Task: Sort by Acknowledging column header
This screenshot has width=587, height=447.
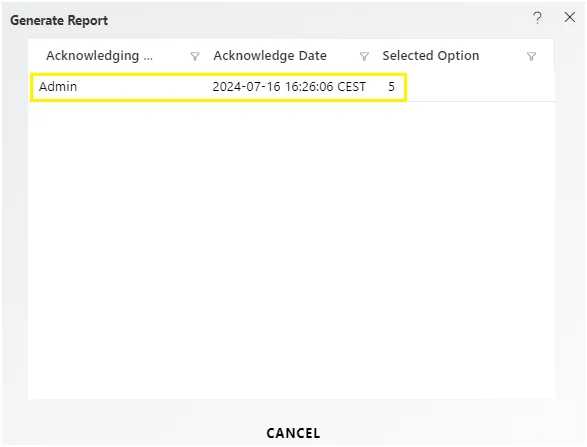Action: (100, 56)
